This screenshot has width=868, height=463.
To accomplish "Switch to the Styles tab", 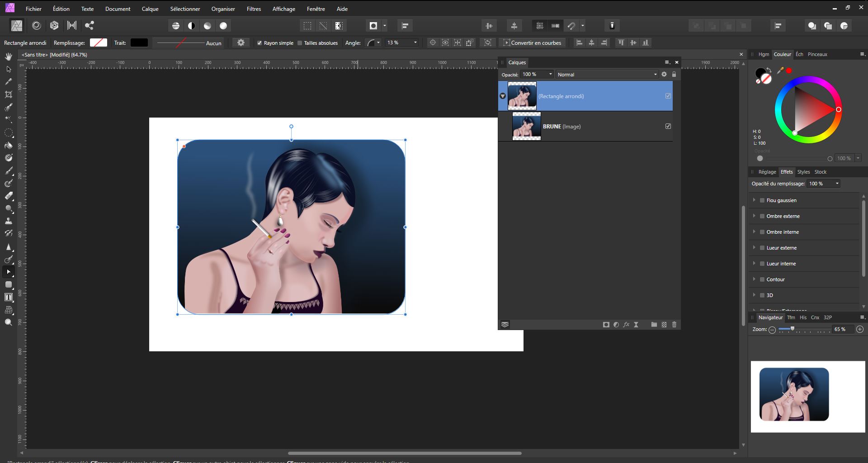I will 803,172.
